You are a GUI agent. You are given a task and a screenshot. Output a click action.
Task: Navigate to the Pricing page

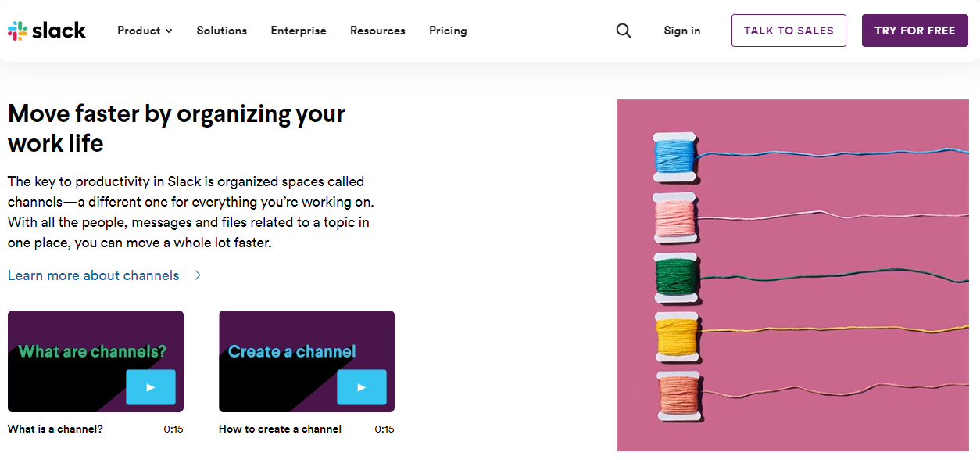pos(448,31)
